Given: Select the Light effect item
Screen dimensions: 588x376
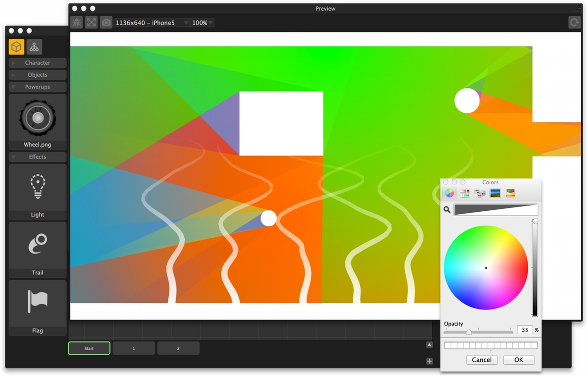Looking at the screenshot, I should tap(37, 192).
